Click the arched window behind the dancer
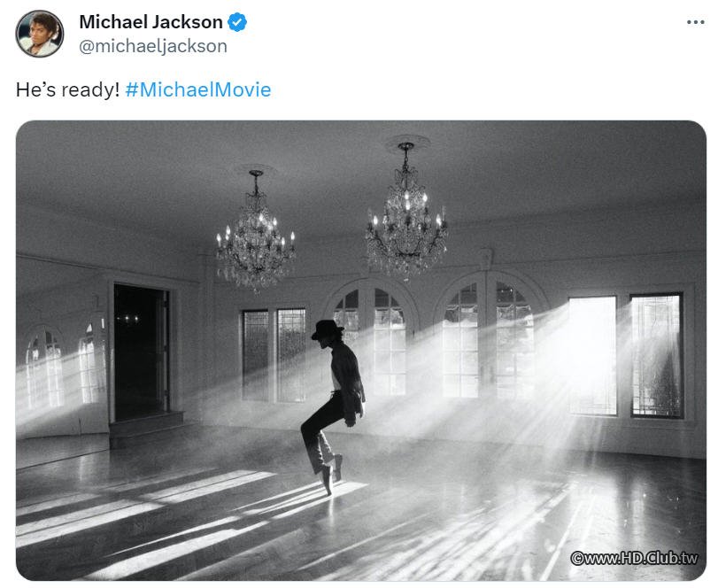The image size is (718, 588). coord(372,341)
